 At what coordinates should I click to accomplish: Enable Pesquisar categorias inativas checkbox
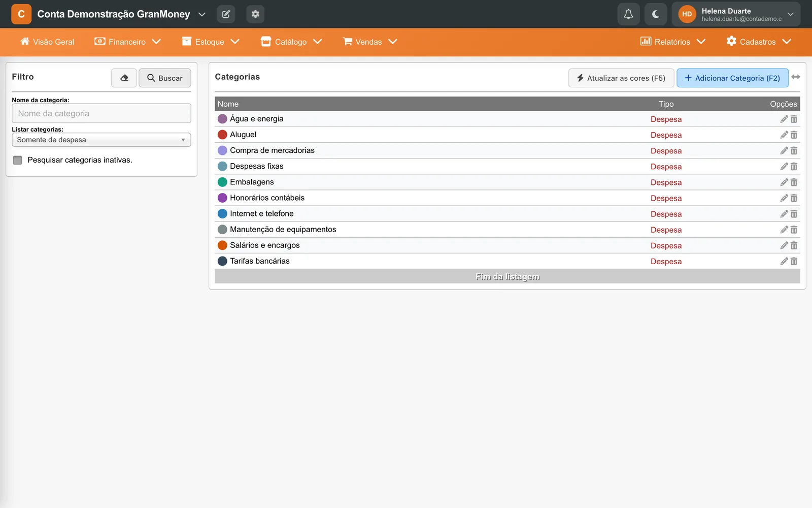pyautogui.click(x=18, y=160)
